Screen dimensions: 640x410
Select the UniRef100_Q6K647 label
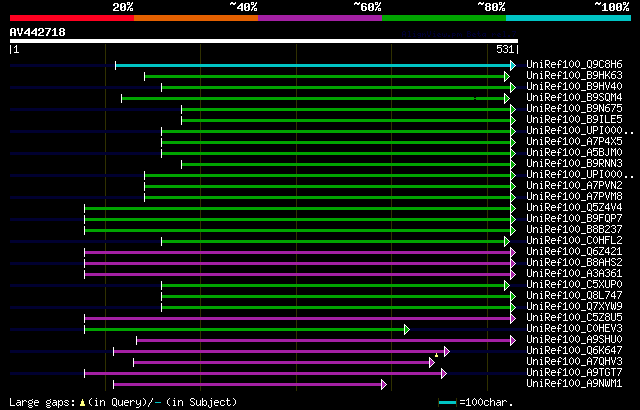click(574, 351)
